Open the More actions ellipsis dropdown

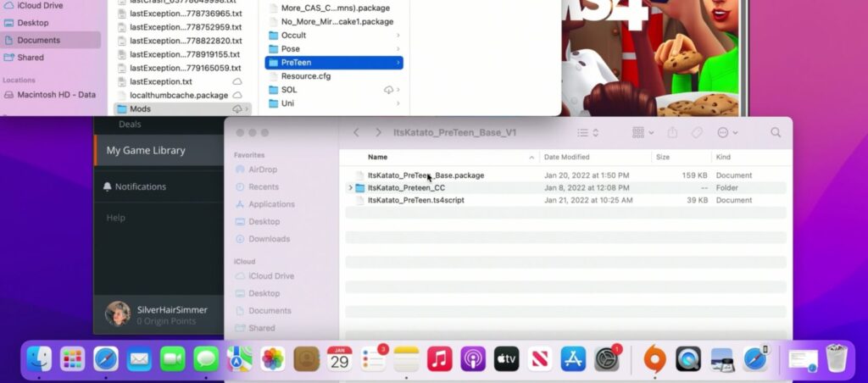pos(727,133)
